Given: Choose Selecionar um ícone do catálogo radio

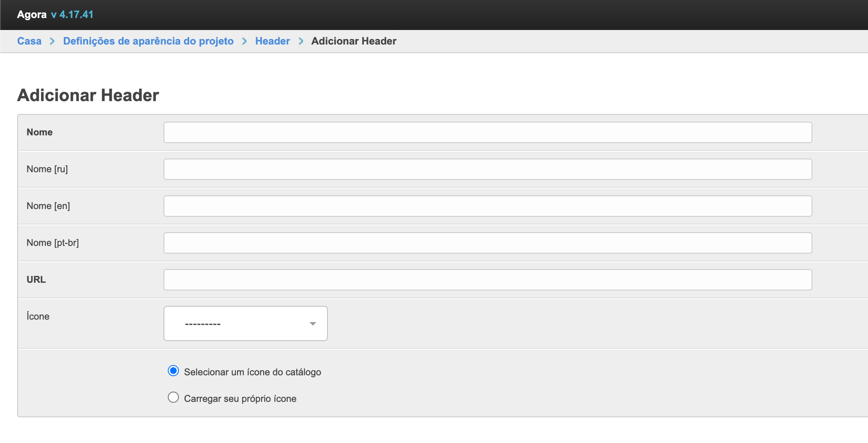Looking at the screenshot, I should (x=173, y=371).
